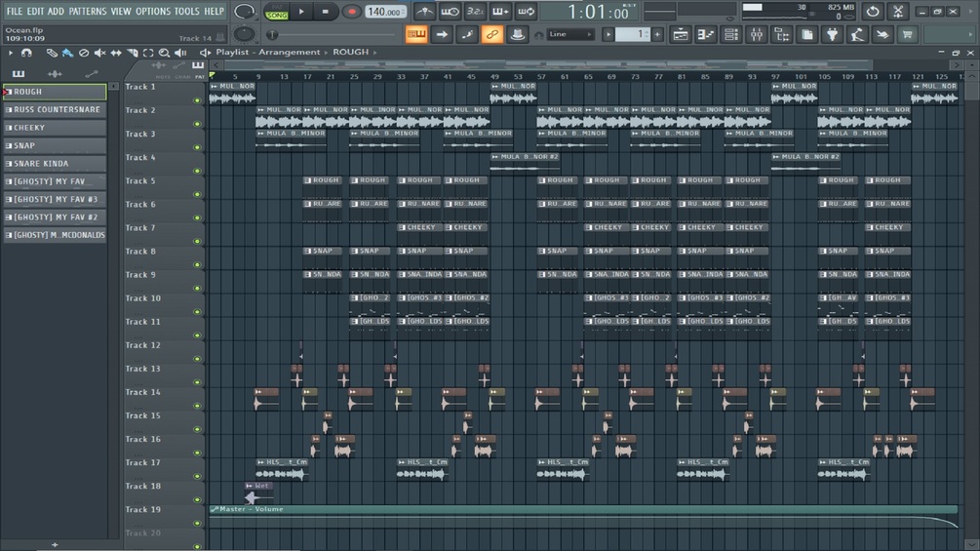The image size is (980, 551).
Task: Click the hand icon in toolbar
Action: 882,34
